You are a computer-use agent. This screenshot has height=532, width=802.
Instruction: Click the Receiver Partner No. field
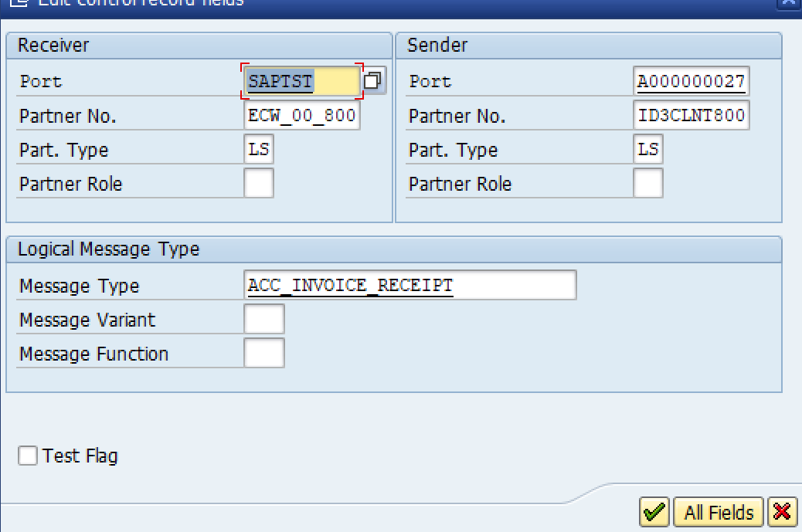click(301, 116)
